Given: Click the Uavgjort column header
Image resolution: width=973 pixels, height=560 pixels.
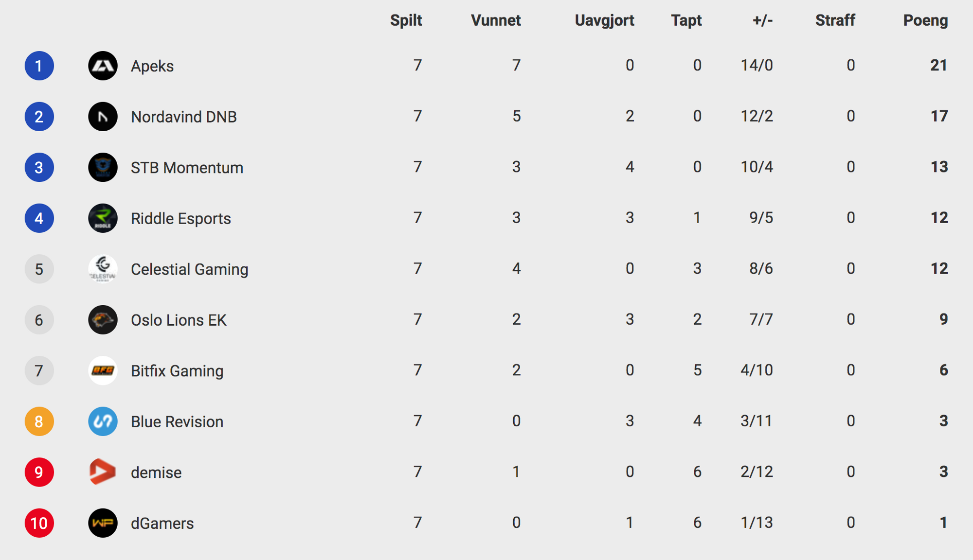Looking at the screenshot, I should tap(604, 20).
